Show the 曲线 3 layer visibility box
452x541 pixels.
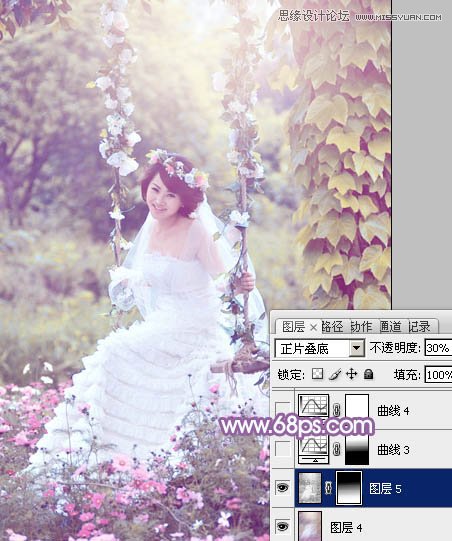pos(283,449)
